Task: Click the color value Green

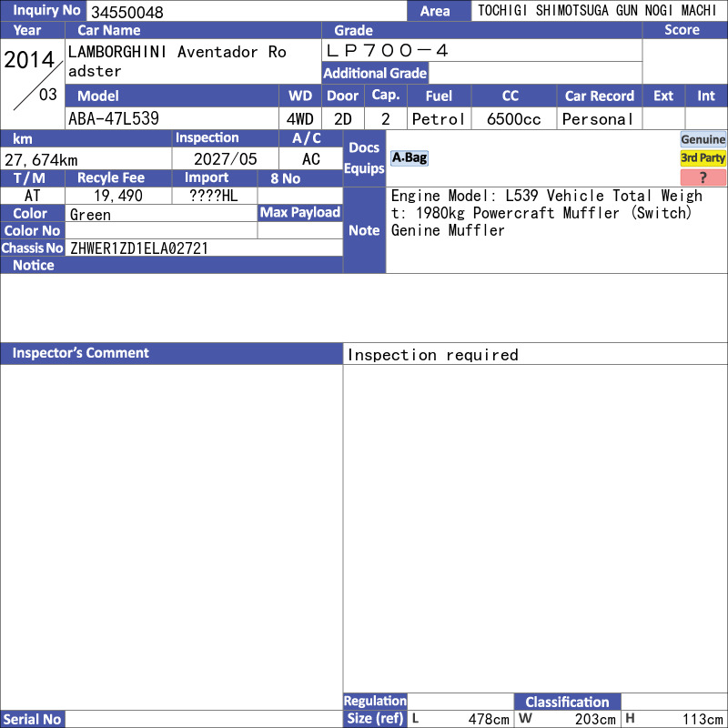Action: click(x=90, y=215)
